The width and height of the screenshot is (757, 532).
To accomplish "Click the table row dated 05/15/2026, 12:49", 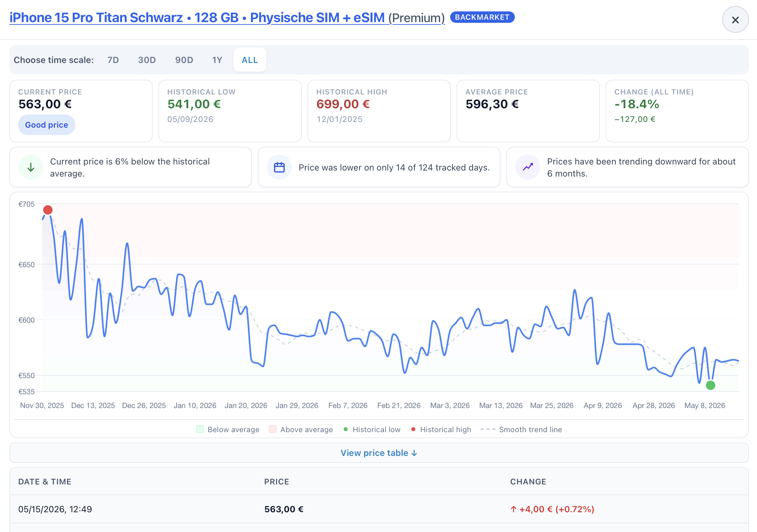I will (x=379, y=509).
